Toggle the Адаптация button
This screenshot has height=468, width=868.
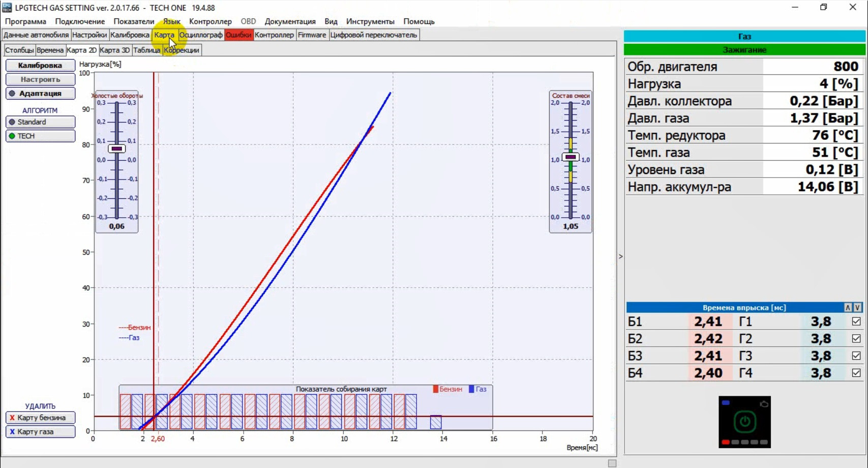click(x=40, y=94)
